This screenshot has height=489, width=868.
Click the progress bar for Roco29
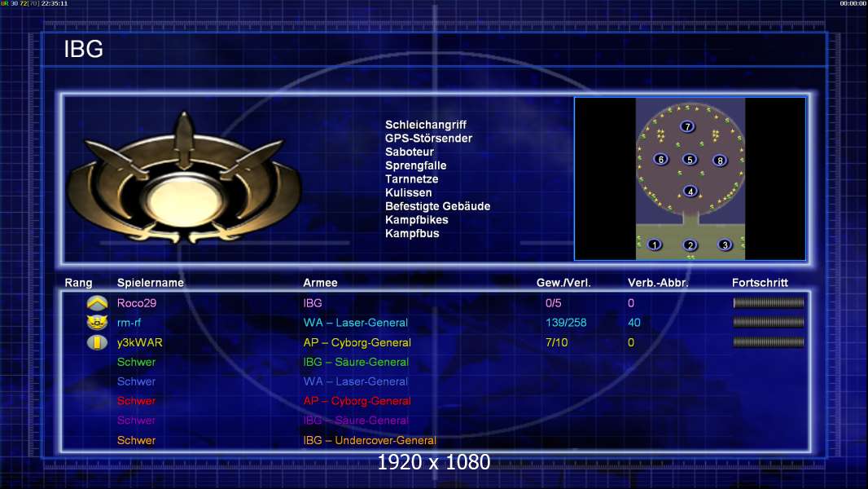tap(769, 303)
